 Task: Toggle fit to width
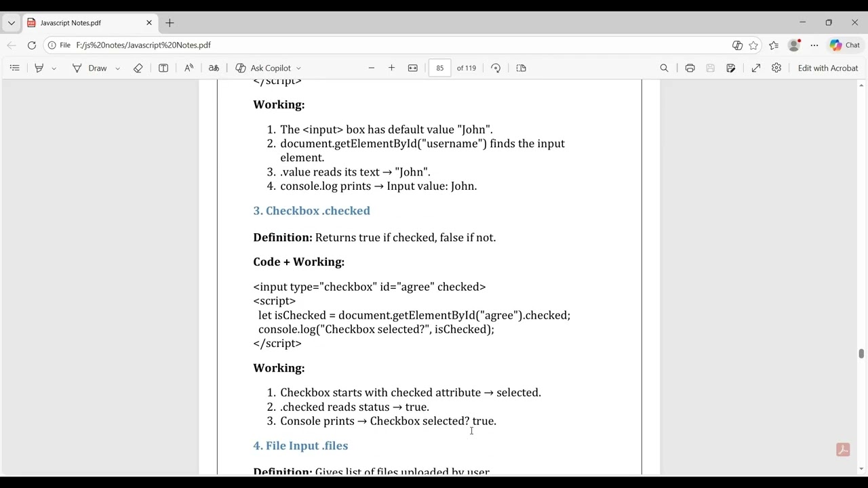(413, 68)
